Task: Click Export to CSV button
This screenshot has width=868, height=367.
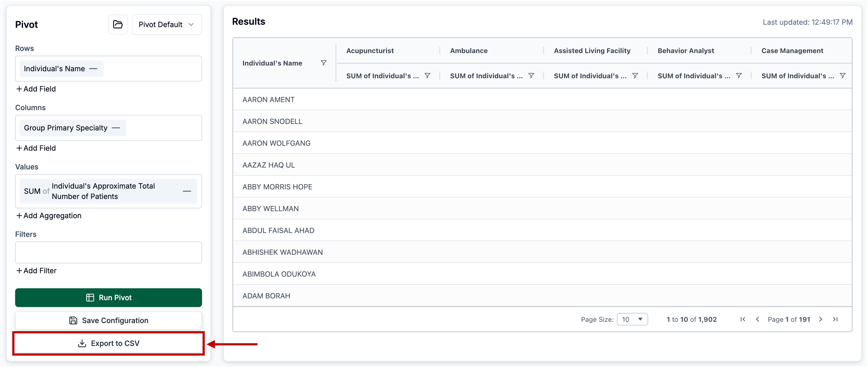Action: coord(108,344)
